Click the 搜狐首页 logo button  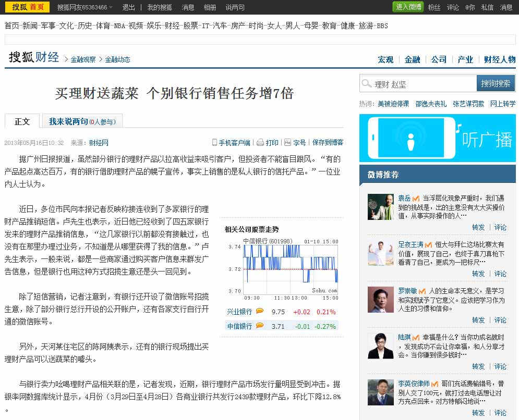pos(27,7)
